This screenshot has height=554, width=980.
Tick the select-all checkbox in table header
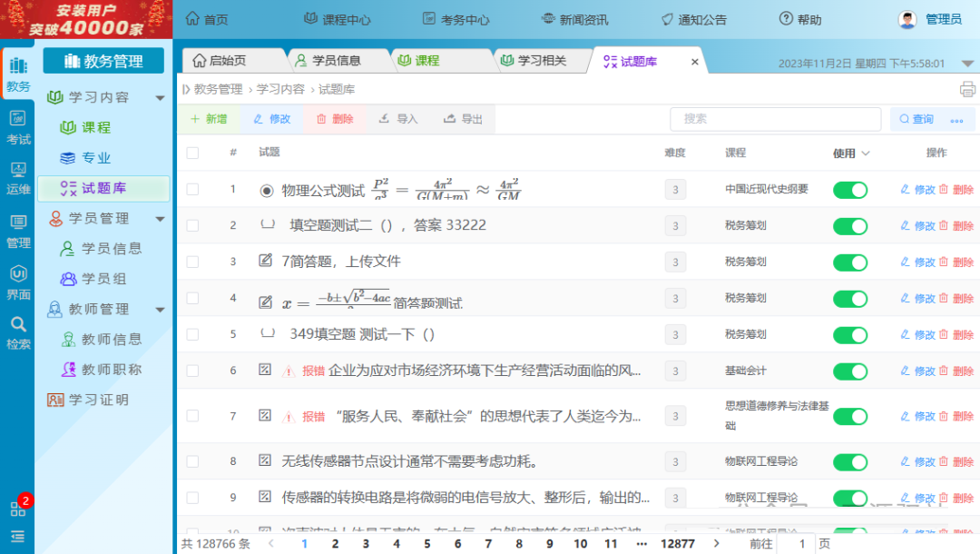point(192,153)
